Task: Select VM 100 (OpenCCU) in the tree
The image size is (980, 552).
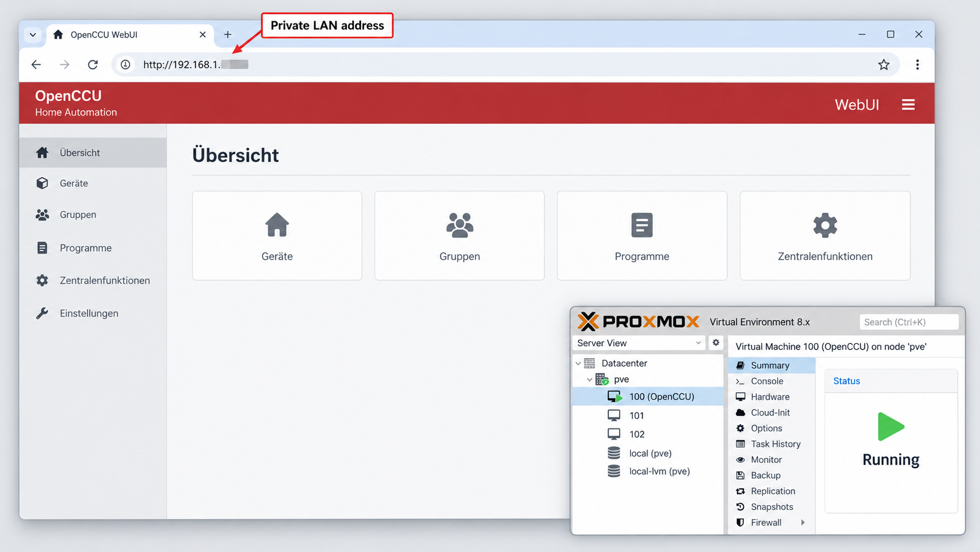Action: click(648, 397)
